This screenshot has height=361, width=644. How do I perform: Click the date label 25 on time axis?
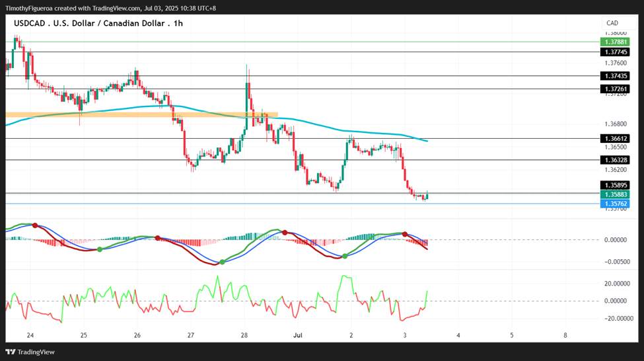point(84,335)
